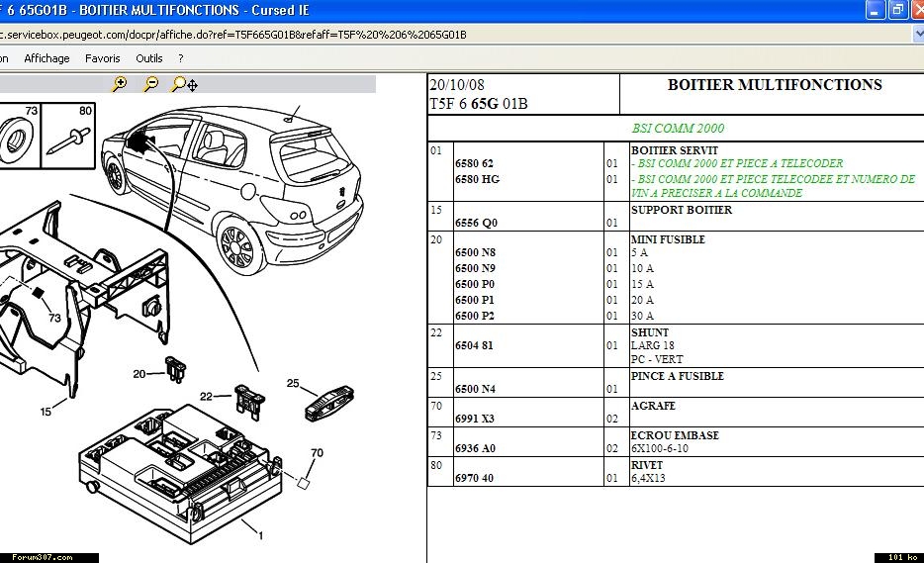Screen dimensions: 924x563
Task: Open the Outils menu
Action: [x=149, y=58]
